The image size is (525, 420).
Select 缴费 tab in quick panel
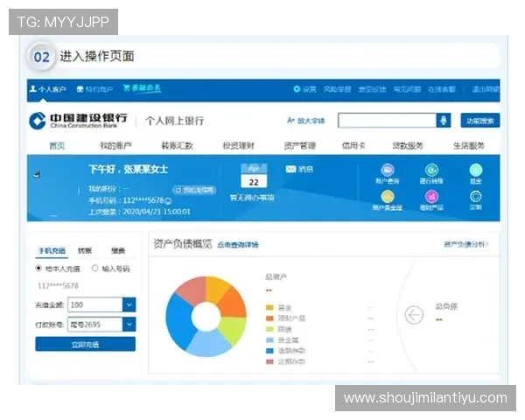(x=118, y=250)
